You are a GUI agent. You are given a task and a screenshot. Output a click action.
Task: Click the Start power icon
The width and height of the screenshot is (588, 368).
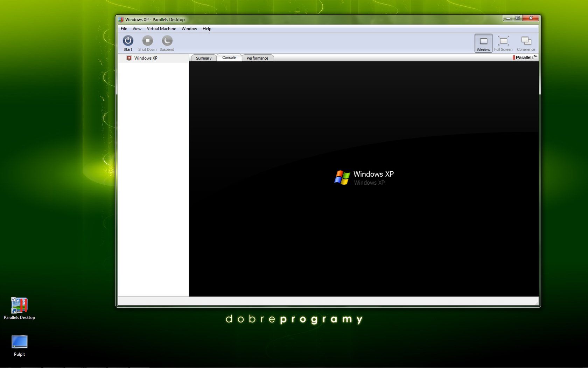click(128, 41)
